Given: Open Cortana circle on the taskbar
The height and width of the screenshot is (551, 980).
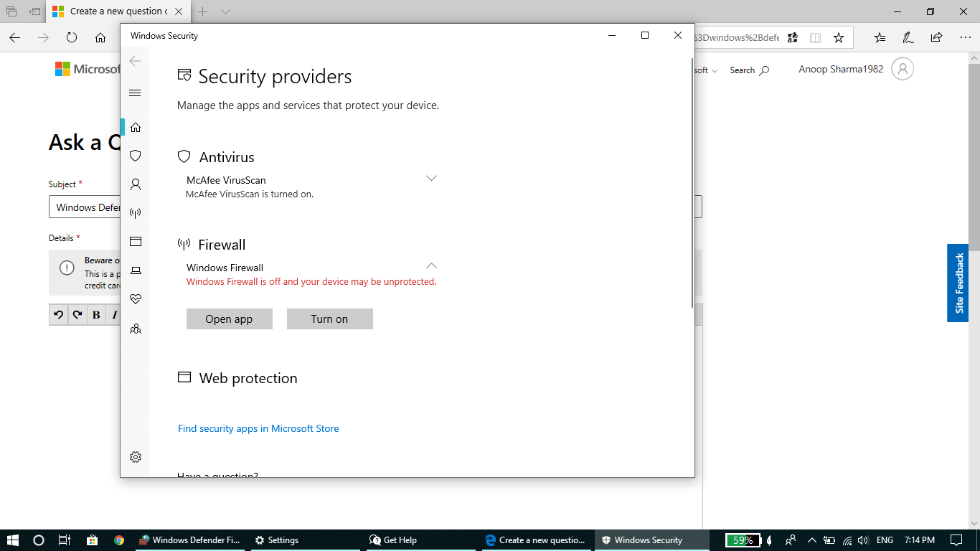Looking at the screenshot, I should (39, 540).
